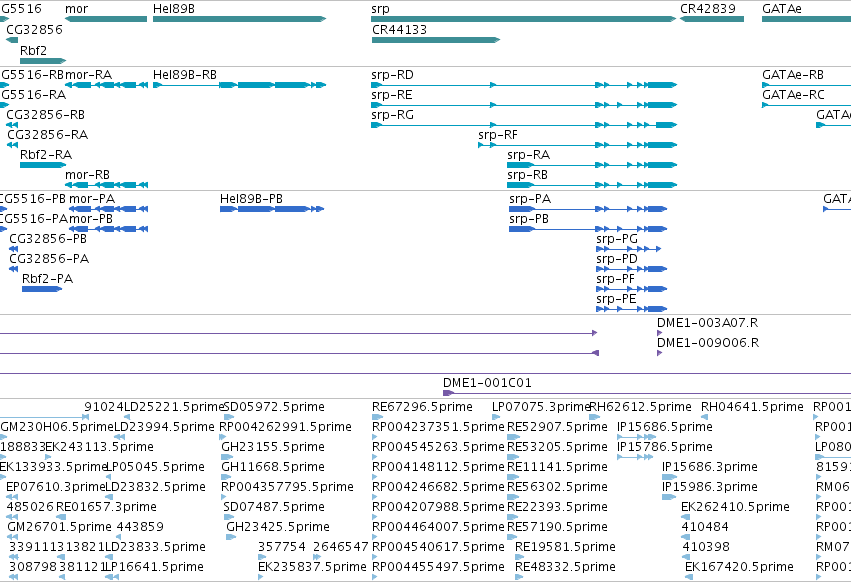Click the srp-PE protein label

616,300
